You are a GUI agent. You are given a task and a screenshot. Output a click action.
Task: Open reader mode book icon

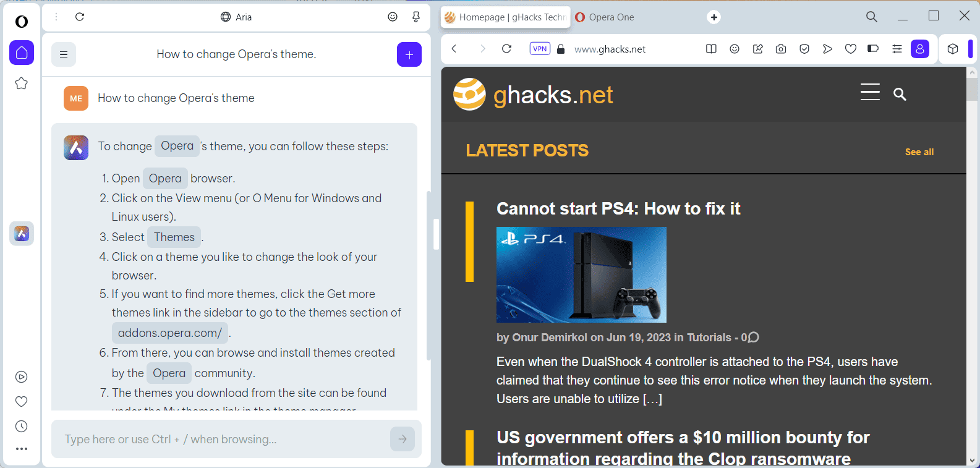point(711,49)
